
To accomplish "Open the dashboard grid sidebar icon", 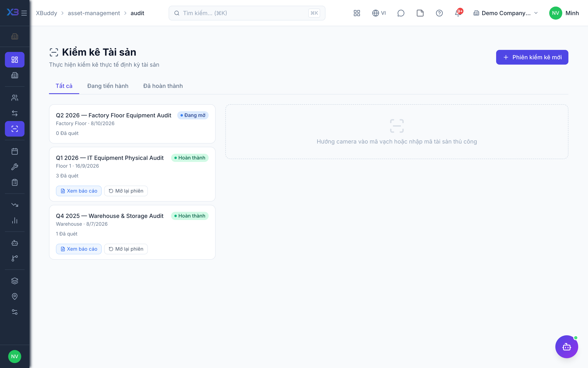I will coord(14,60).
